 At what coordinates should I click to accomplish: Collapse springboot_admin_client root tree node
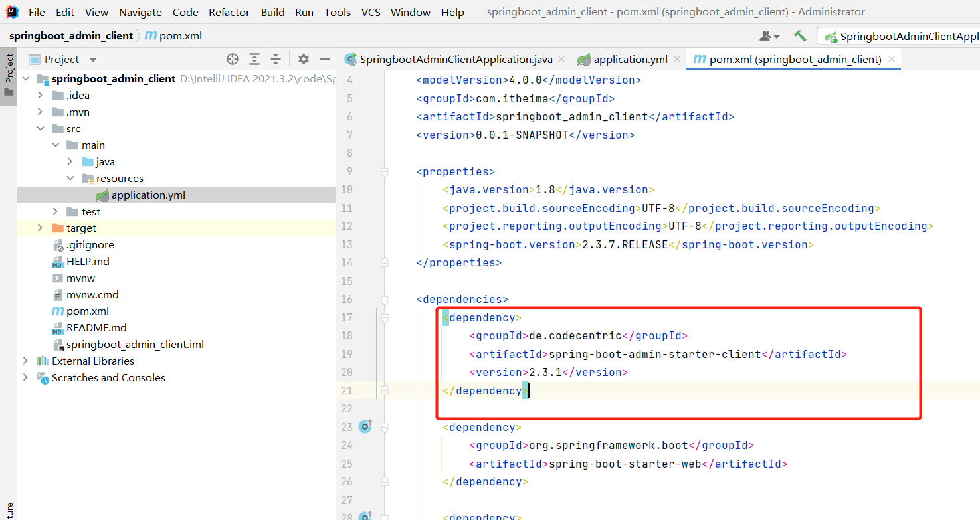[26, 78]
